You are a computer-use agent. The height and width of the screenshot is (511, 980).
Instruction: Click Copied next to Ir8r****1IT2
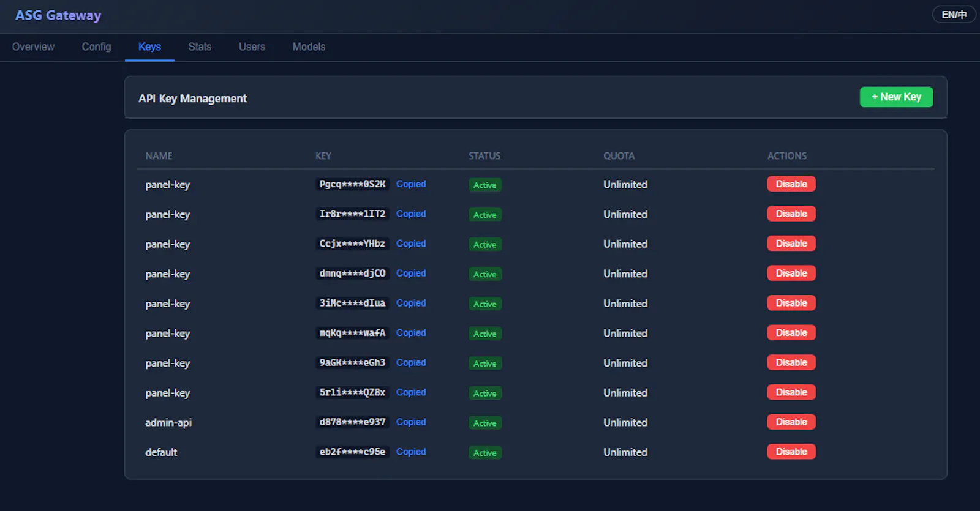411,214
